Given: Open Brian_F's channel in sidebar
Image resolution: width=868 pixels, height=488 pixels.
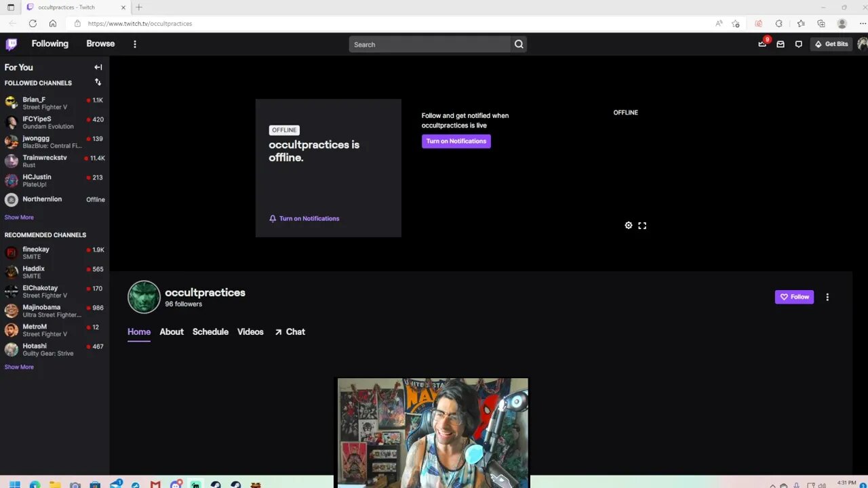Looking at the screenshot, I should pyautogui.click(x=54, y=103).
